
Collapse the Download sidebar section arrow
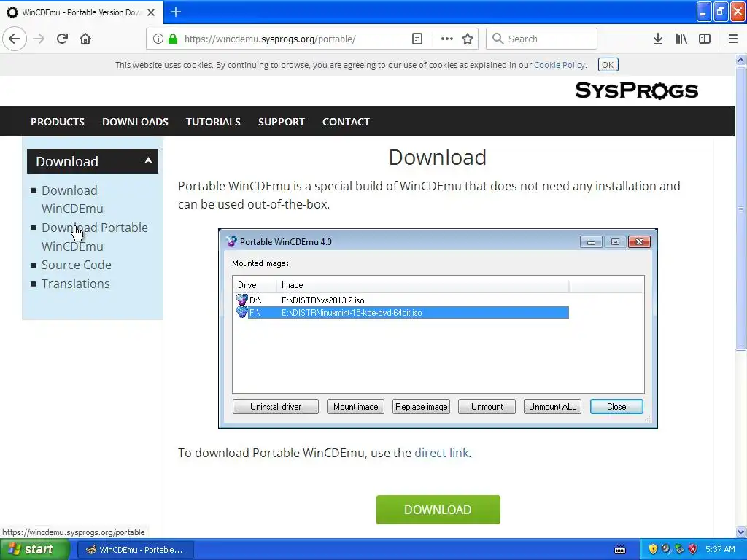click(148, 160)
